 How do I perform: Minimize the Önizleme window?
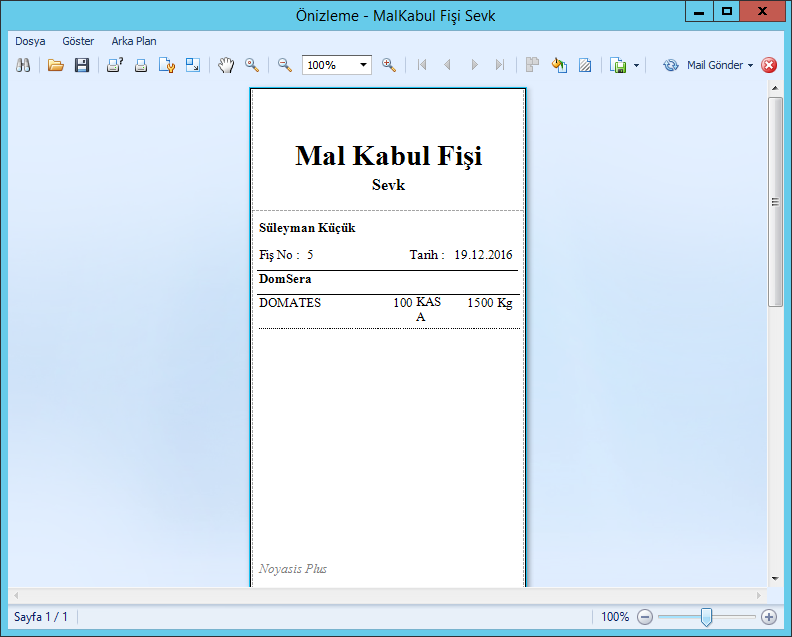coord(699,11)
